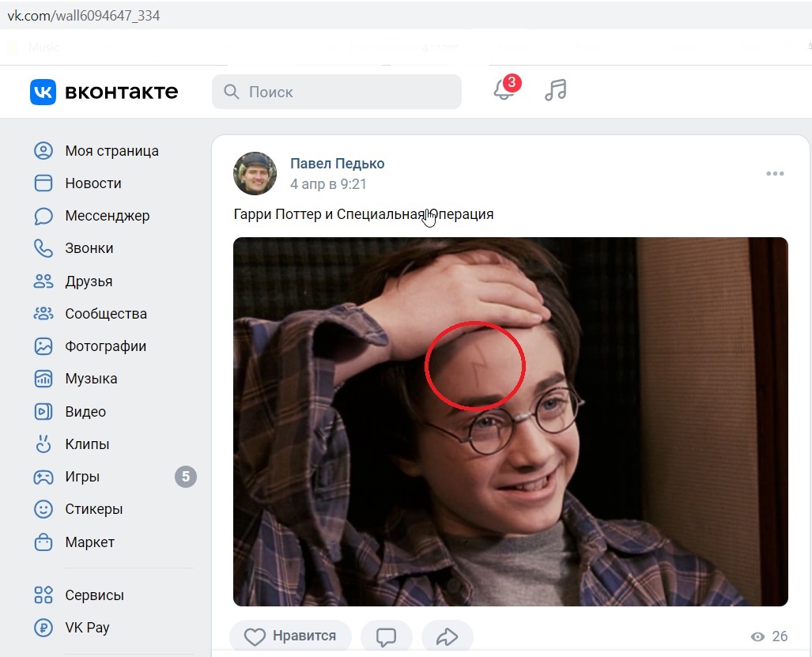This screenshot has width=812, height=657.
Task: Click the post text Гарри Поттер и Специальная Операция
Action: click(x=364, y=214)
